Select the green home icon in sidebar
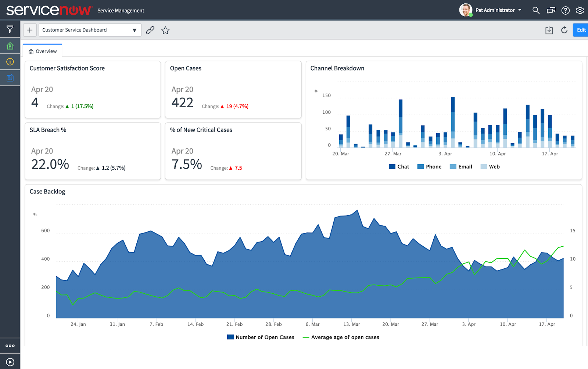Screen dimensions: 588x369 click(10, 46)
